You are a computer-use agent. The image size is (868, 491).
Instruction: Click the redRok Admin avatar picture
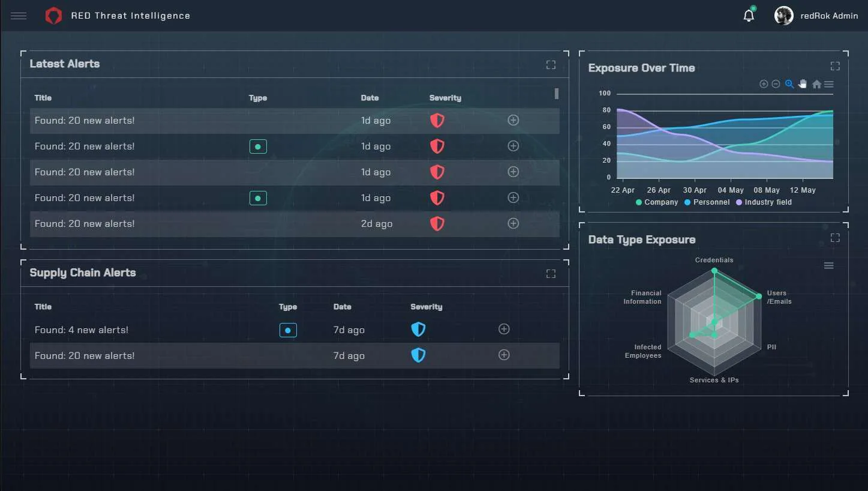pos(783,16)
